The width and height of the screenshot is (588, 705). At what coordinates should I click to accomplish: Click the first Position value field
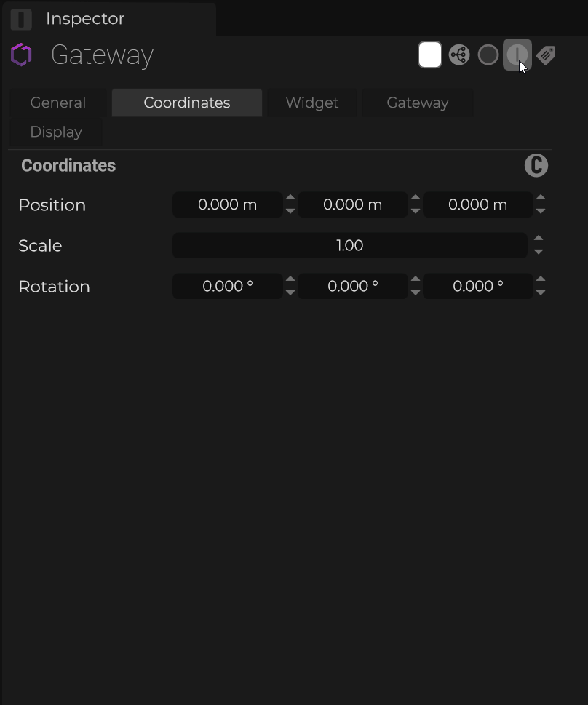click(x=228, y=205)
